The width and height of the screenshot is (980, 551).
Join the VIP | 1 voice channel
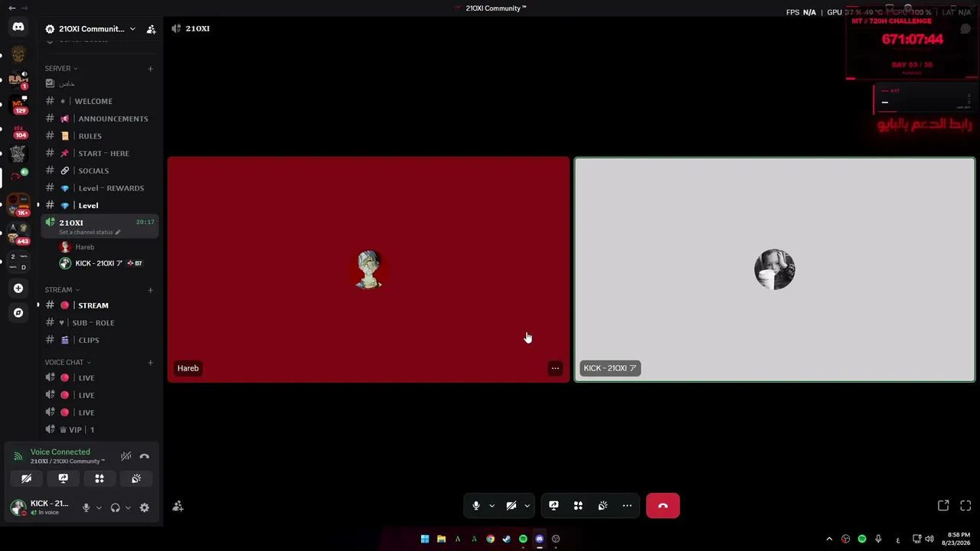pyautogui.click(x=100, y=430)
